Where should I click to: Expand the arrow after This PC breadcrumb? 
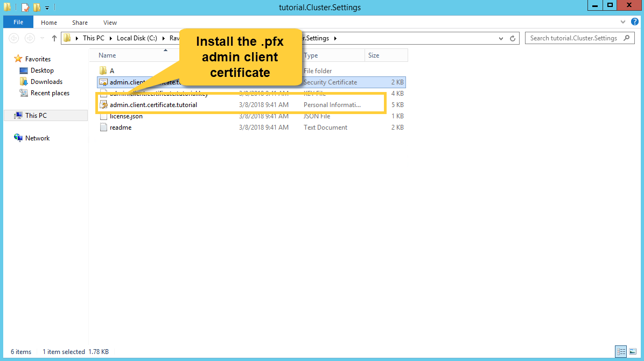click(110, 38)
